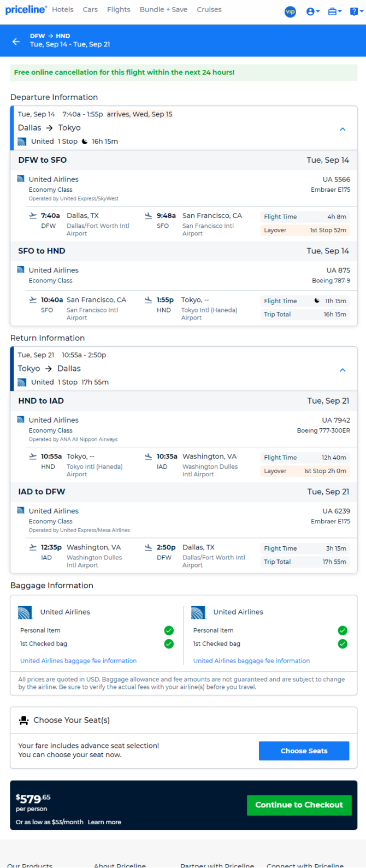Click the Trip Total 17h 55m value
Screen dimensions: 366x868
[x=334, y=562]
